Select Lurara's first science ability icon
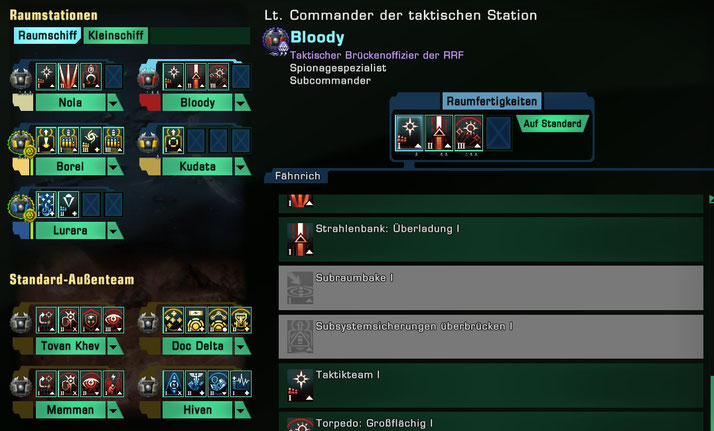 (x=46, y=204)
